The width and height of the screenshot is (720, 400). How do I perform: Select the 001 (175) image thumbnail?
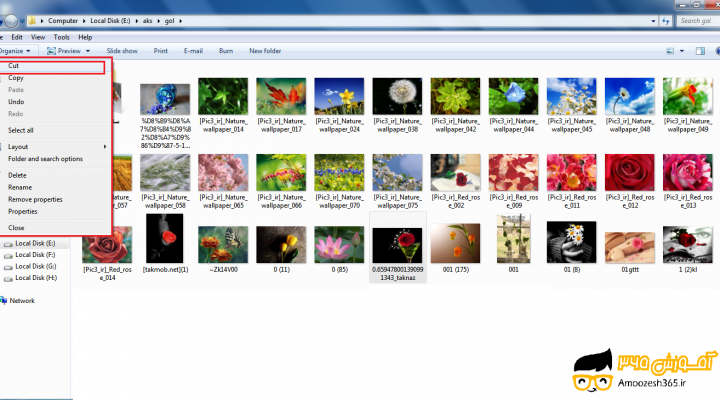[456, 243]
